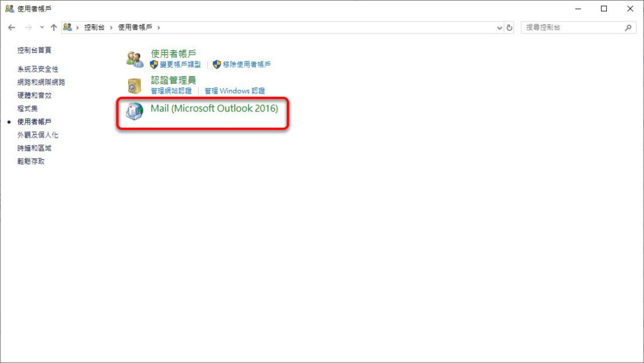Image resolution: width=644 pixels, height=363 pixels.
Task: Open 管理網站認證 link
Action: click(x=171, y=91)
